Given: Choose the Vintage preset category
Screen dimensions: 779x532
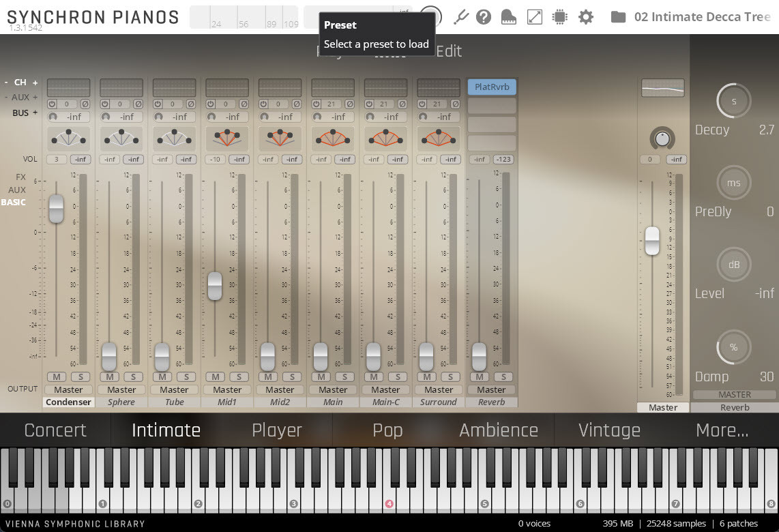Looking at the screenshot, I should tap(609, 430).
